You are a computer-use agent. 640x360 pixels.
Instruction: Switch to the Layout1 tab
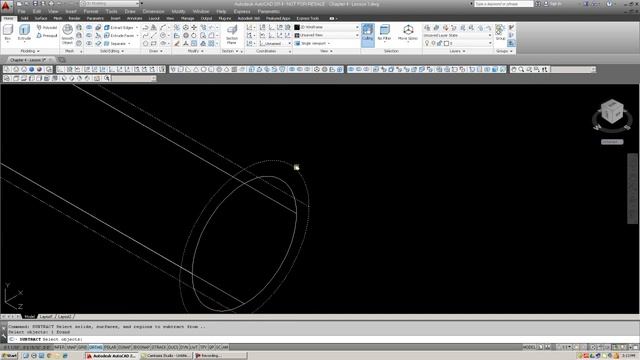46,317
